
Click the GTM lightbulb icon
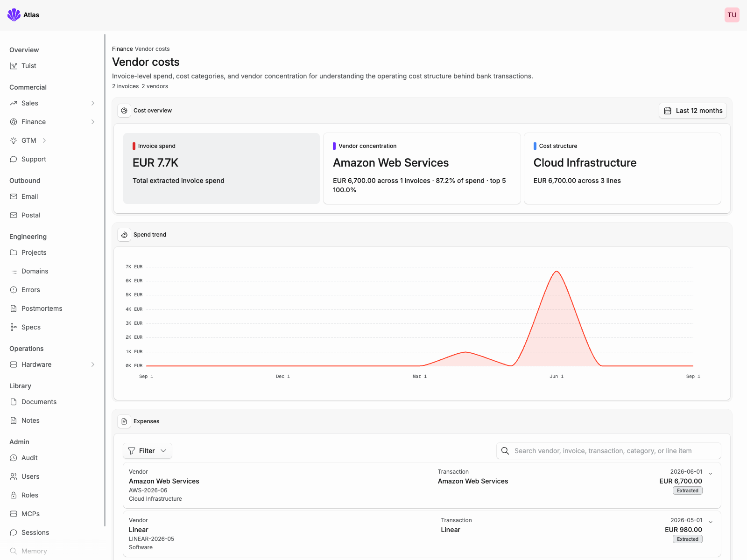point(14,140)
